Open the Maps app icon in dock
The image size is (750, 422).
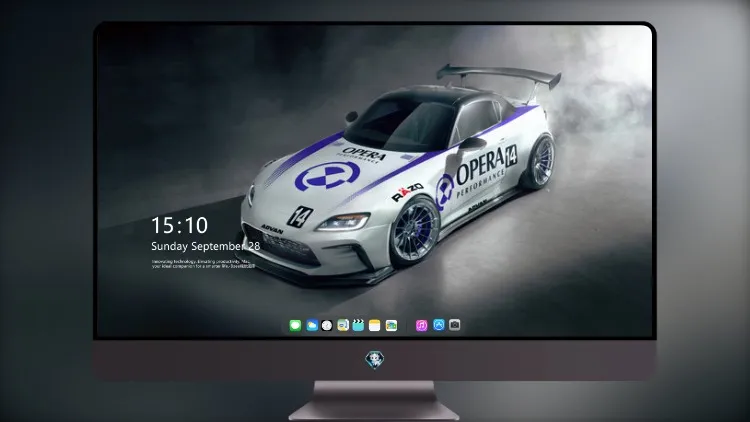[343, 326]
